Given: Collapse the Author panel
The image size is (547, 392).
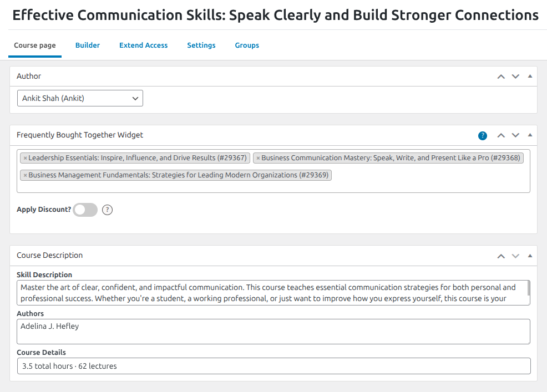Looking at the screenshot, I should pos(530,77).
